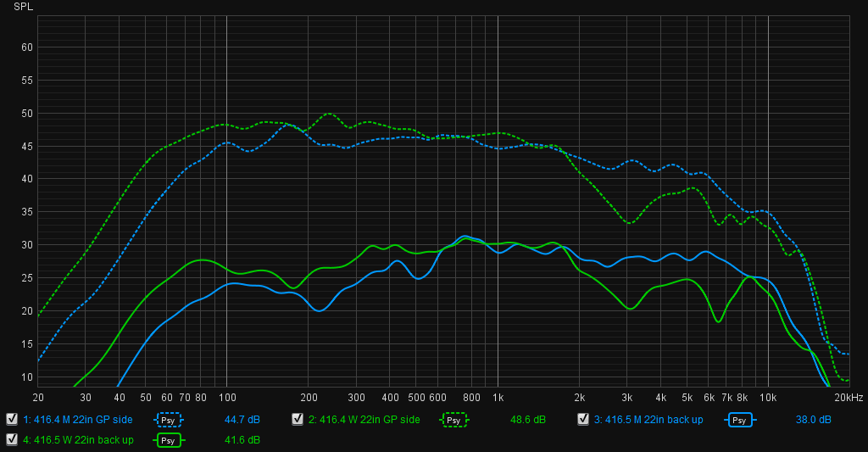Viewport: 868px width, 452px height.
Task: Select legend label '3: 416.5 M 22in back up'
Action: tap(648, 420)
